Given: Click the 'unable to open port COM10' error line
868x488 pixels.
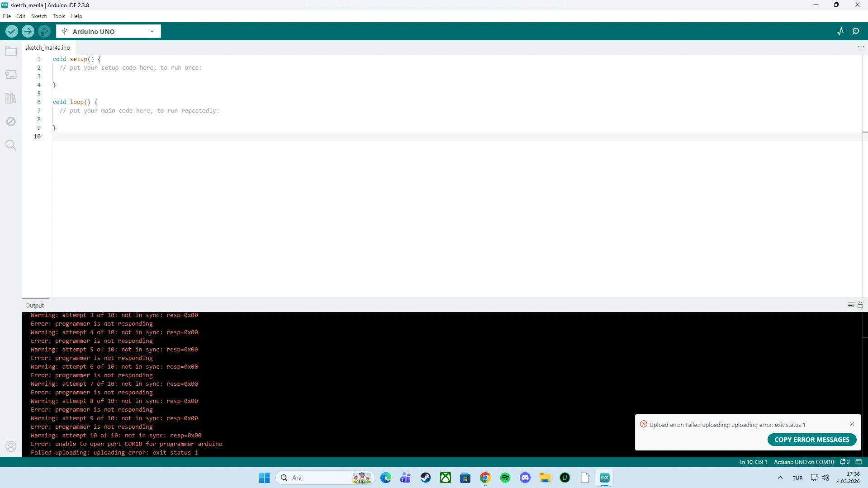Looking at the screenshot, I should point(127,444).
